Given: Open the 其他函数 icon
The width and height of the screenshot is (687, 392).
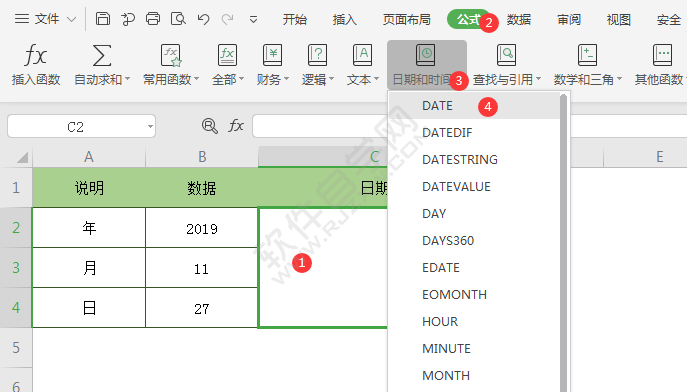Looking at the screenshot, I should (x=662, y=56).
